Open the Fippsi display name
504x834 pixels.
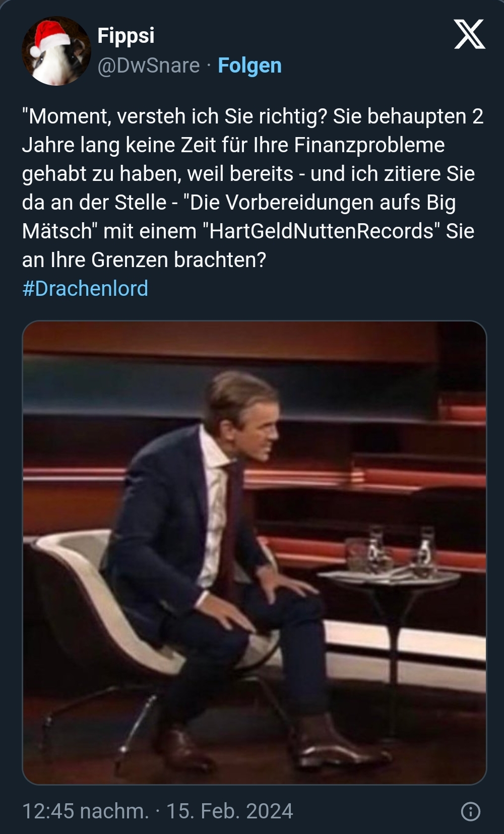pyautogui.click(x=125, y=36)
